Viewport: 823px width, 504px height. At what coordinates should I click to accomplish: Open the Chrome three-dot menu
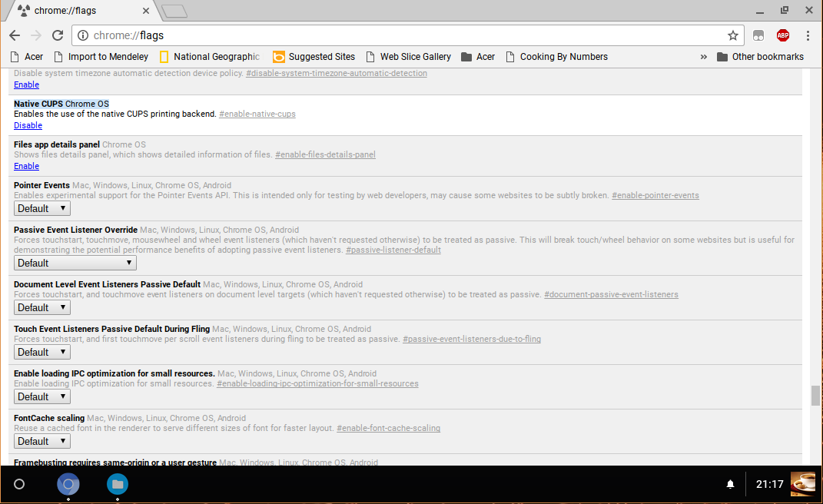point(808,35)
